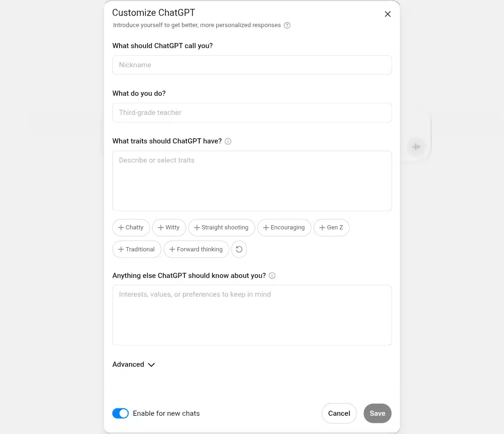This screenshot has width=504, height=434.
Task: Add the Witty trait chip
Action: (169, 228)
